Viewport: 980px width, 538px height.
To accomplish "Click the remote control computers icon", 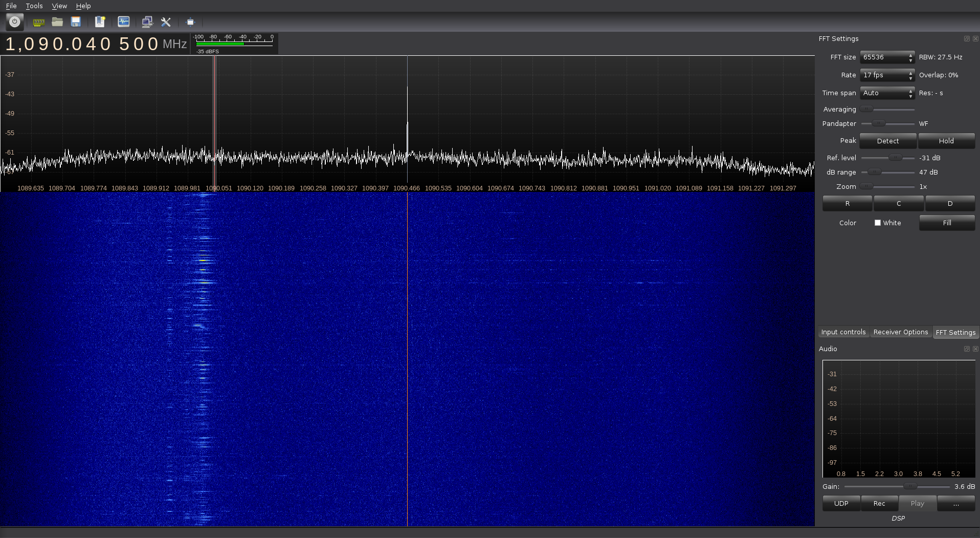I will point(147,21).
